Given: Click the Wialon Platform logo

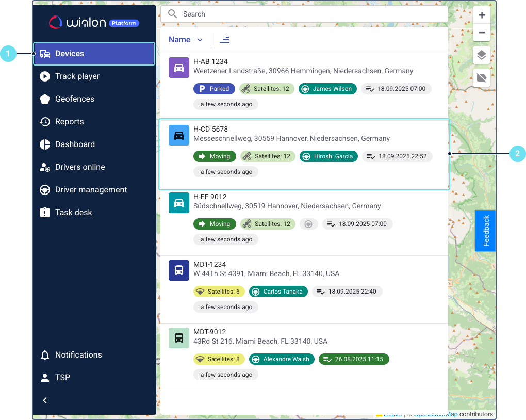Looking at the screenshot, I should pyautogui.click(x=94, y=23).
